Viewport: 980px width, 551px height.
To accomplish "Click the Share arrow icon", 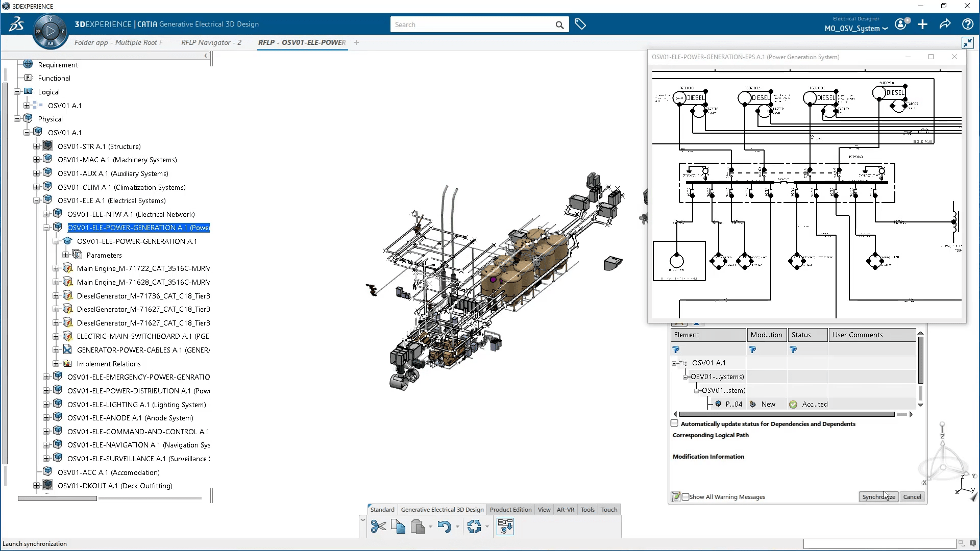I will (945, 24).
